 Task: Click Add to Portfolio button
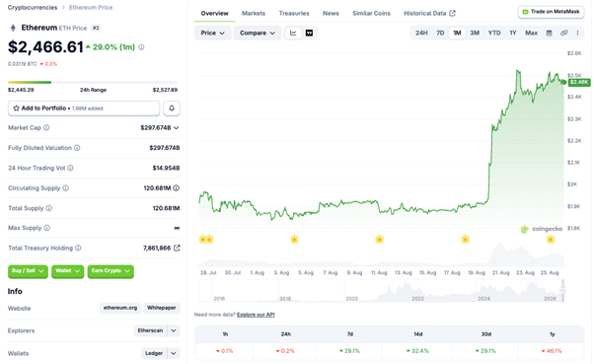(x=84, y=109)
